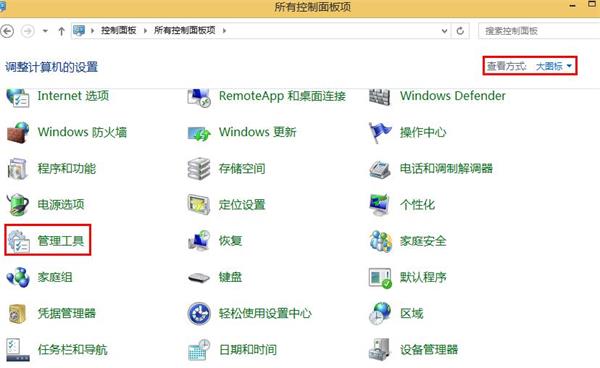Screen dimensions: 600x368
Task: Minimize the 所有控制面板项 window
Action: (x=573, y=6)
